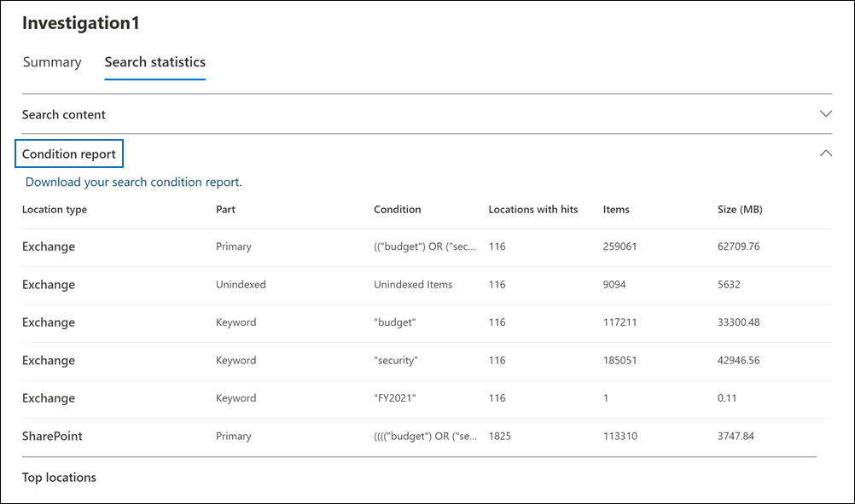Select the Search statistics tab
This screenshot has height=504, width=855.
154,61
